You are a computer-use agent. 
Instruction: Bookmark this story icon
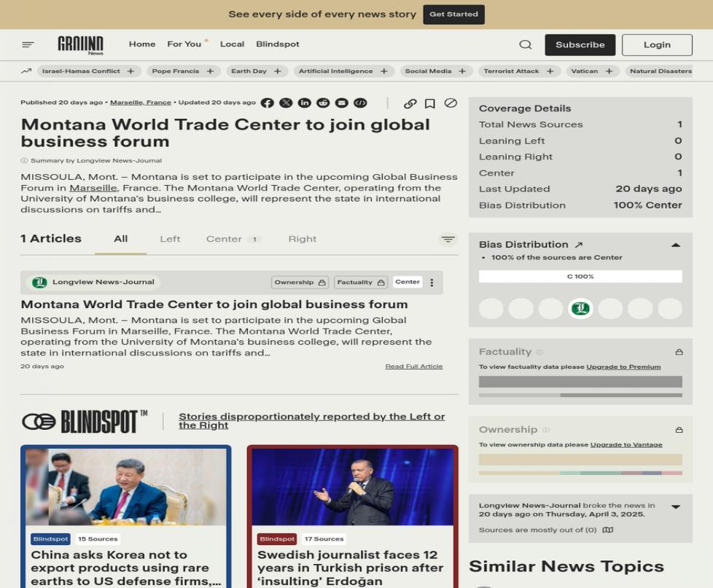(x=429, y=103)
